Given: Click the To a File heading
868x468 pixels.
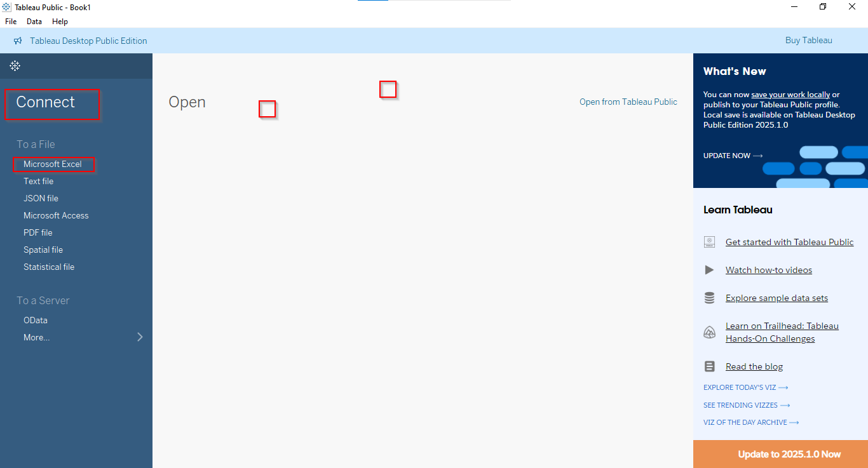Looking at the screenshot, I should click(x=36, y=144).
